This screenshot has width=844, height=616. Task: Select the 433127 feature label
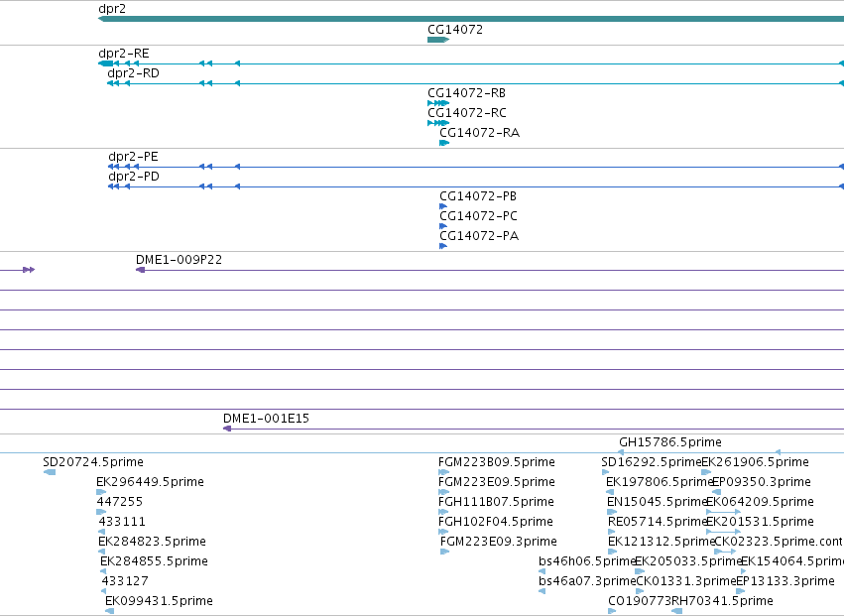point(125,581)
